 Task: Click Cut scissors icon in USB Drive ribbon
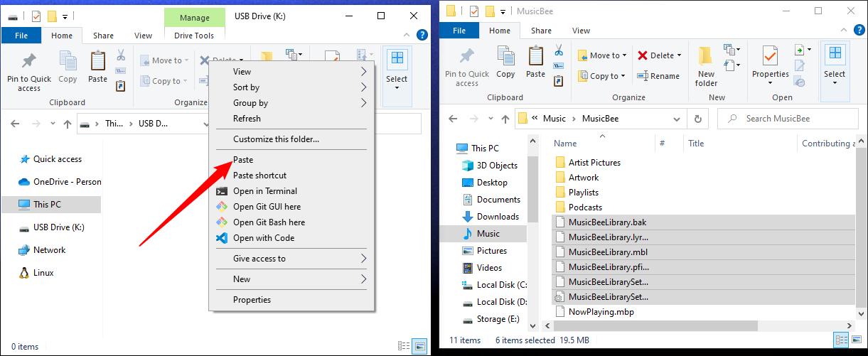pyautogui.click(x=121, y=55)
